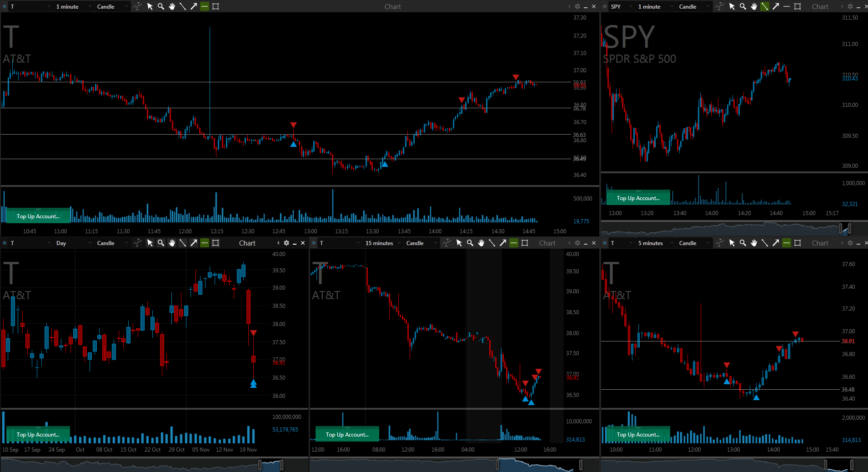Image resolution: width=868 pixels, height=472 pixels.
Task: Adjust range slider right handle under T 5 minutes chart
Action: pos(851,465)
